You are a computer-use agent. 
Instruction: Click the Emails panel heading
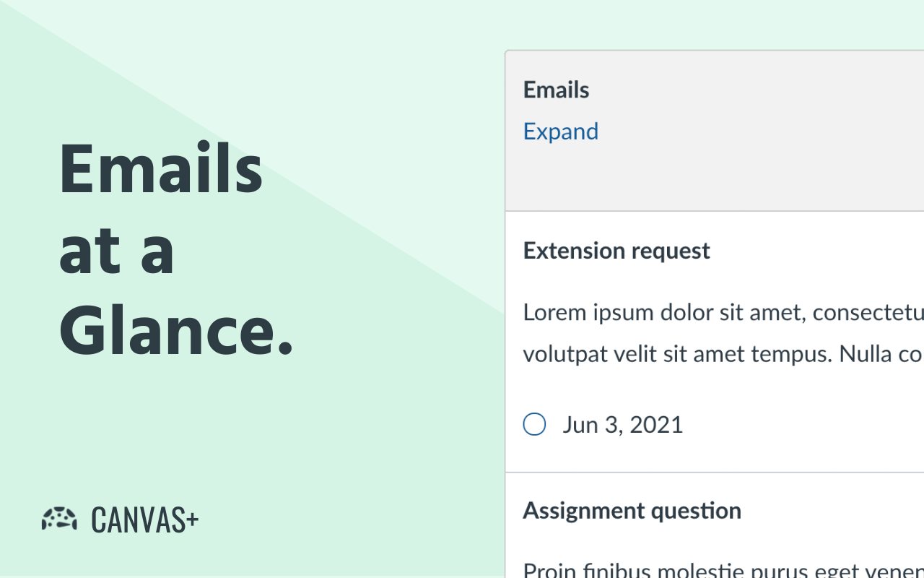[x=556, y=90]
